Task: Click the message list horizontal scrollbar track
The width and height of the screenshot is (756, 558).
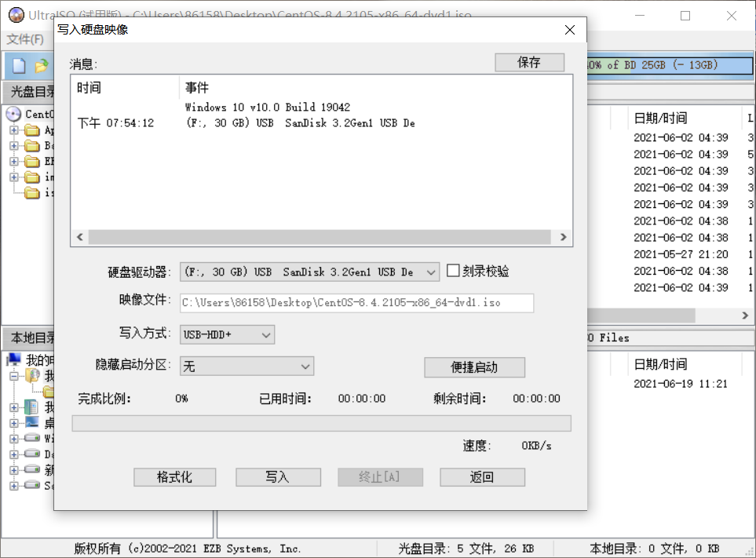Action: [320, 237]
